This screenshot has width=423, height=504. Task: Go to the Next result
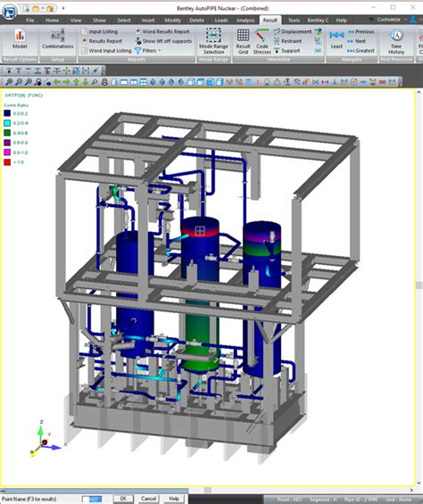coord(356,41)
